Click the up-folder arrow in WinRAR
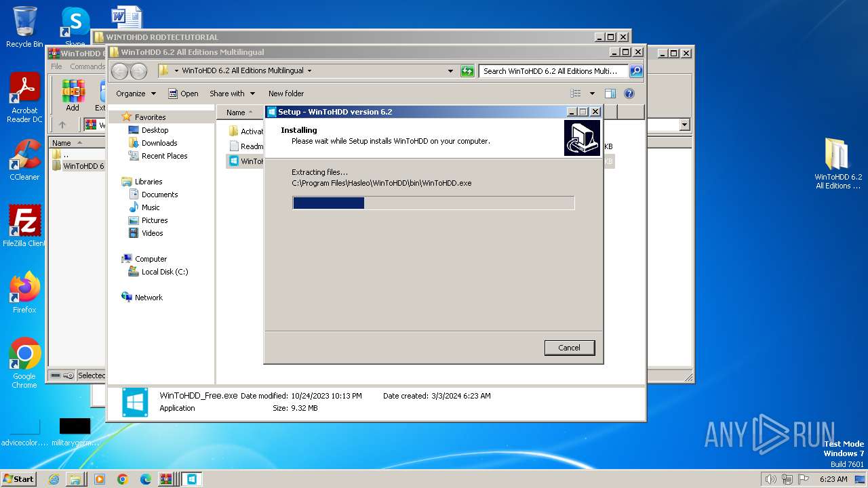Viewport: 868px width, 488px height. (x=62, y=125)
